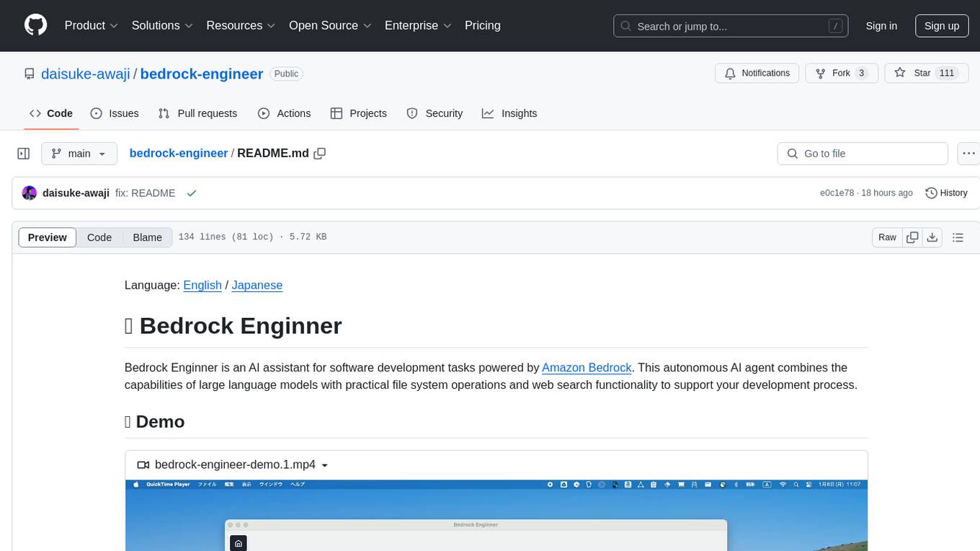
Task: Go to bedrock-engineer root in breadcrumb
Action: pyautogui.click(x=179, y=153)
